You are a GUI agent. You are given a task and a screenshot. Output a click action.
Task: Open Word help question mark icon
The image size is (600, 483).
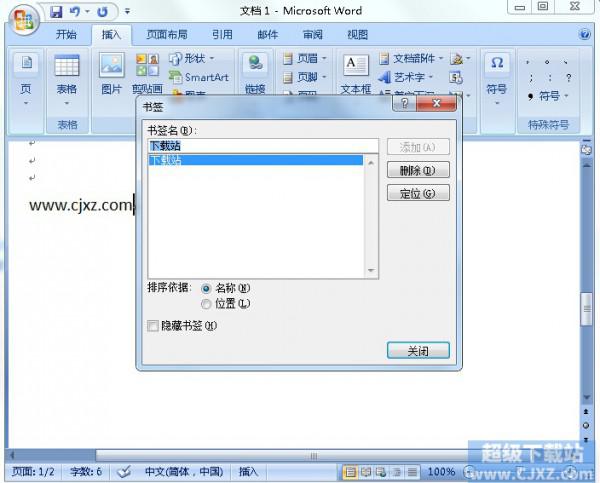pos(585,34)
